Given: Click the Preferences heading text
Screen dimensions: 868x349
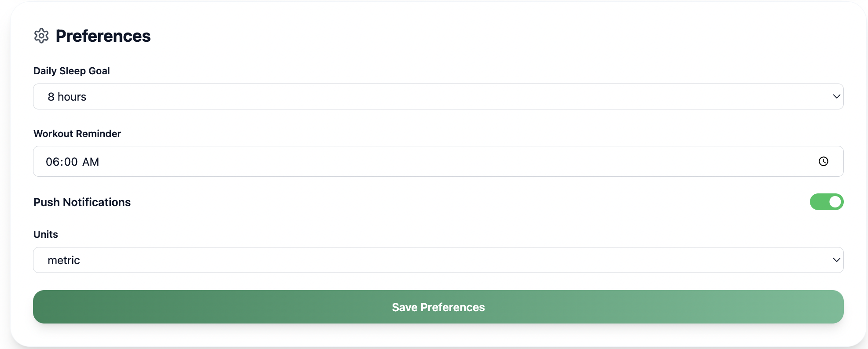Looking at the screenshot, I should point(103,36).
